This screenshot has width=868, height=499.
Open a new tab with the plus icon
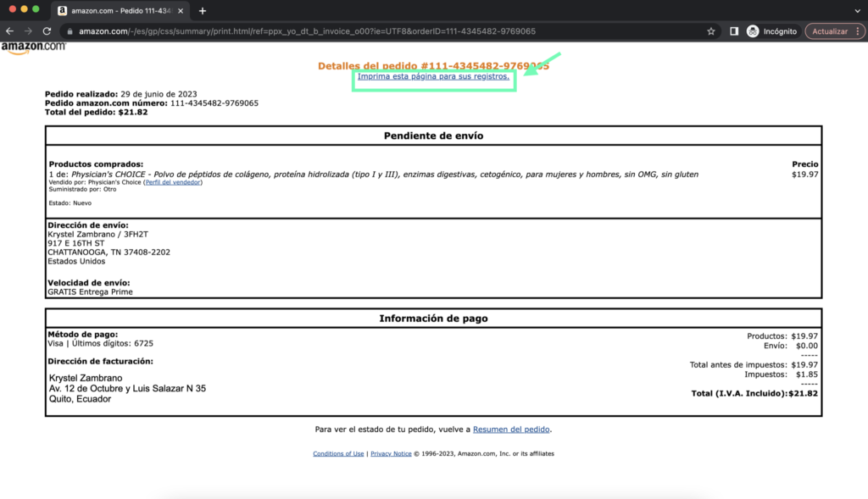click(x=202, y=12)
